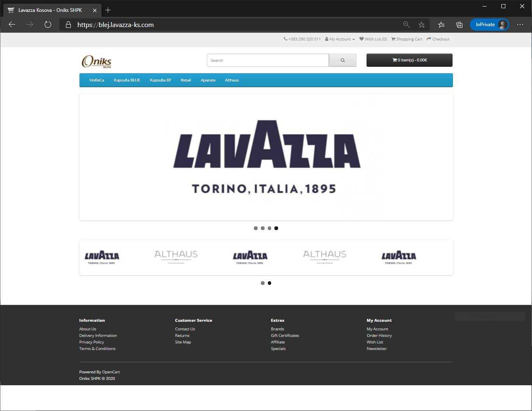This screenshot has width=532, height=411.
Task: Click the first Althaus brand logo
Action: 176,257
